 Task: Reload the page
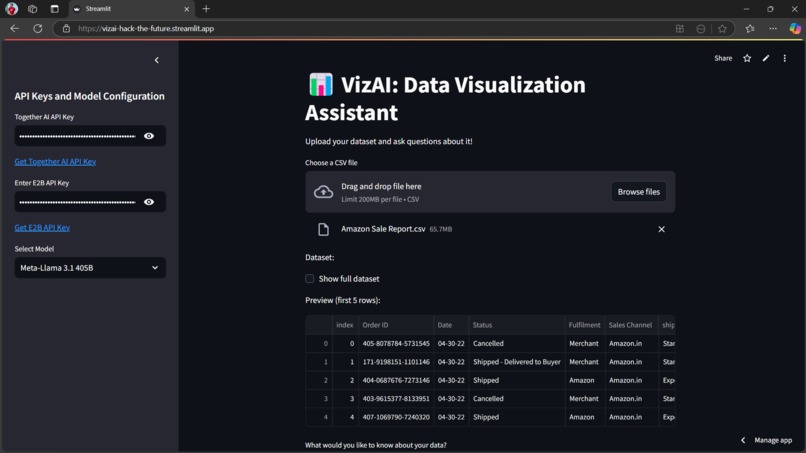point(38,28)
